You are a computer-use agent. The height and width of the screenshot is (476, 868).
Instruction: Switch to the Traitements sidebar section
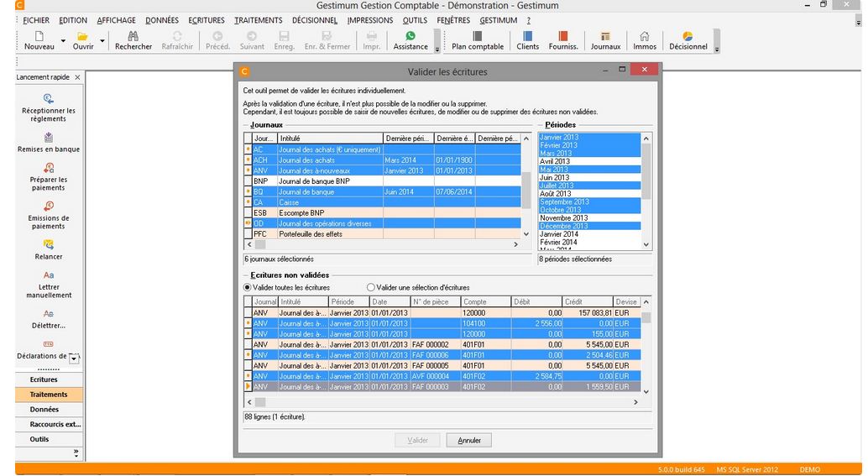point(49,395)
